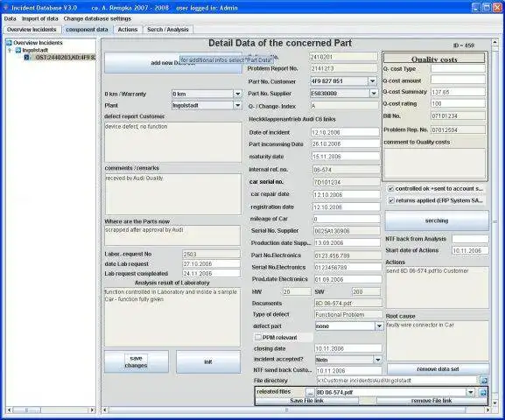This screenshot has width=505, height=420.
Task: Click the Root cause text area
Action: [x=437, y=340]
